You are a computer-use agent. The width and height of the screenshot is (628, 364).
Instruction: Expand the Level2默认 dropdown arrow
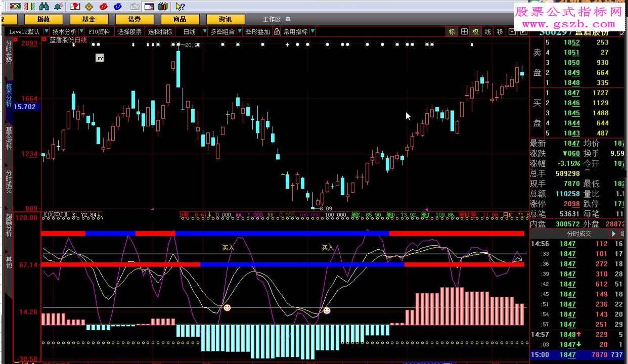point(46,32)
